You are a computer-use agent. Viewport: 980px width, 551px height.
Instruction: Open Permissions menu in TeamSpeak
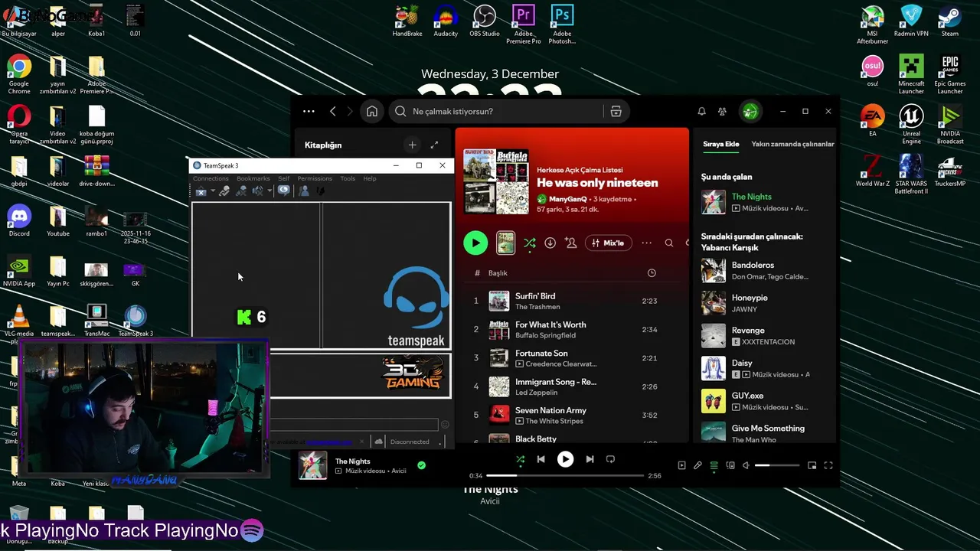pyautogui.click(x=315, y=178)
